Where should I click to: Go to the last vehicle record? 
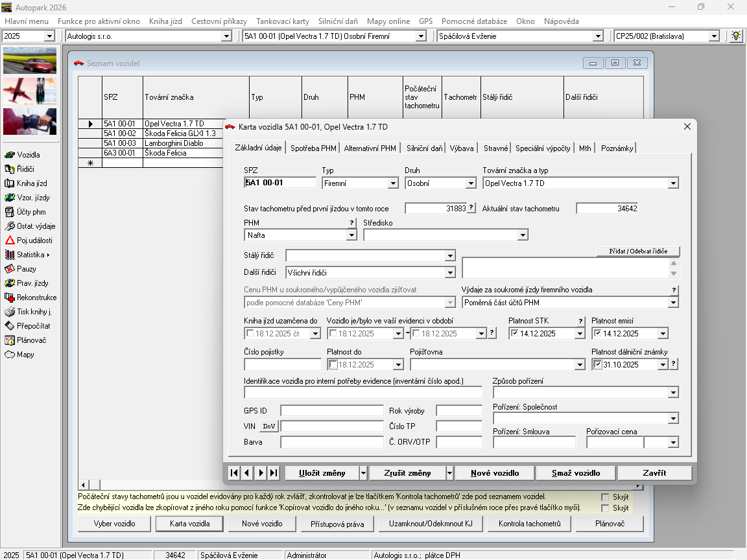[274, 473]
